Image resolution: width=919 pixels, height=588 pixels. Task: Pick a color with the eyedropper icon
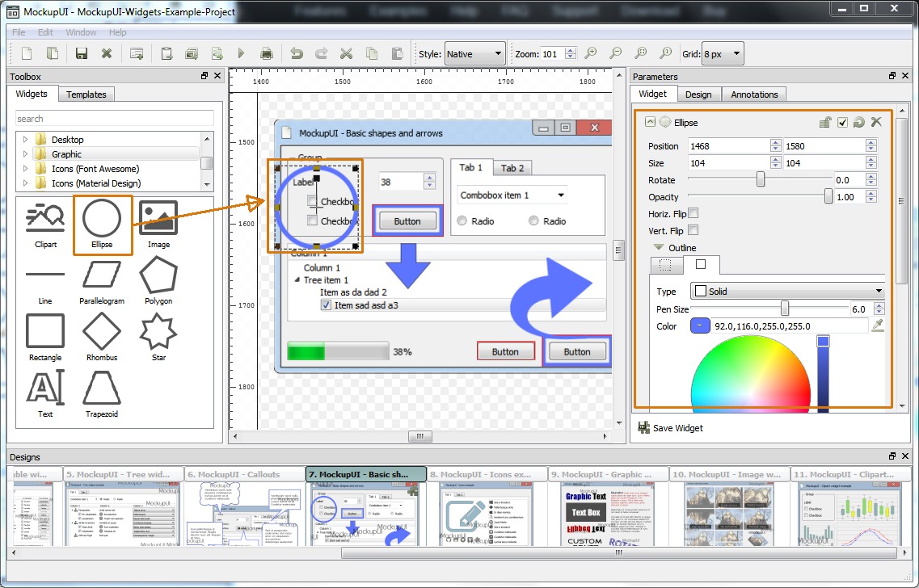tap(878, 325)
